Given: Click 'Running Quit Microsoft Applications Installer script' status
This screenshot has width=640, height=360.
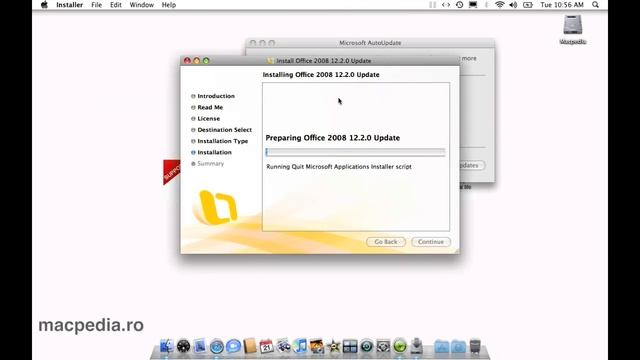Looking at the screenshot, I should tap(339, 167).
